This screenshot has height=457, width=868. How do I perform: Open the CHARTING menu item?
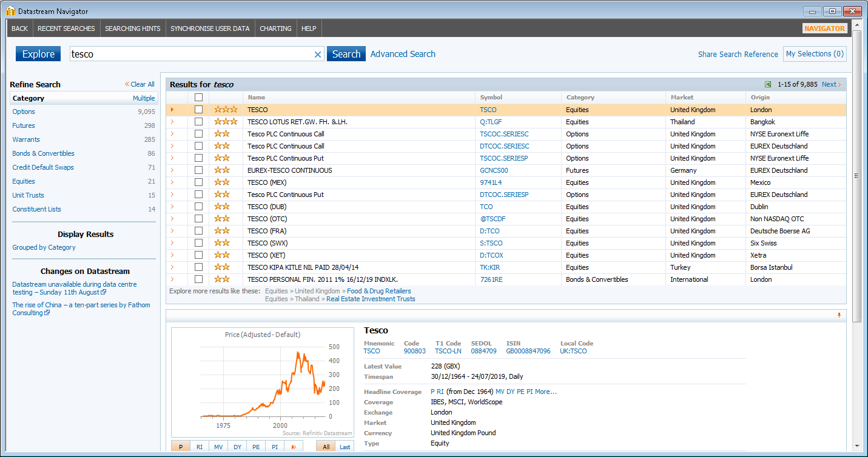click(275, 28)
